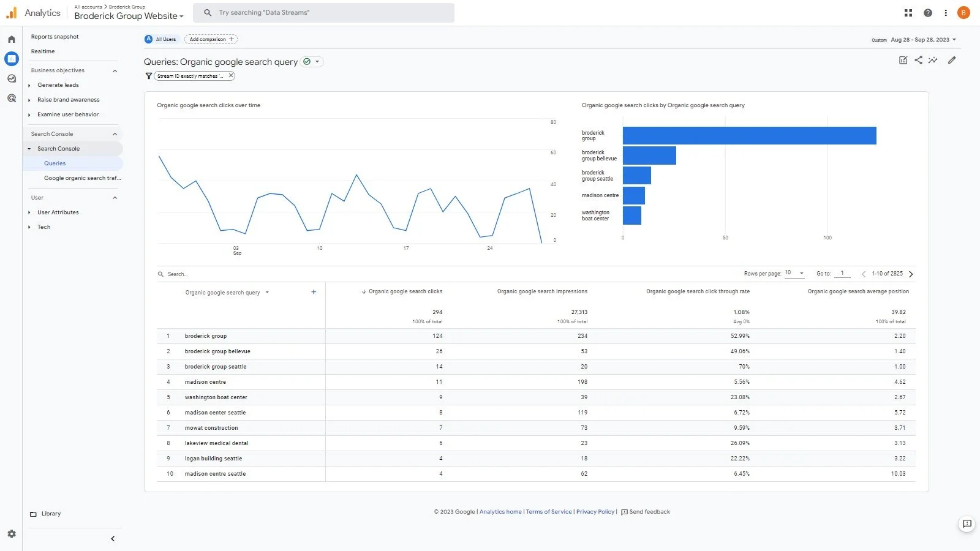
Task: Open Insights with the sparkline icon
Action: click(x=933, y=60)
